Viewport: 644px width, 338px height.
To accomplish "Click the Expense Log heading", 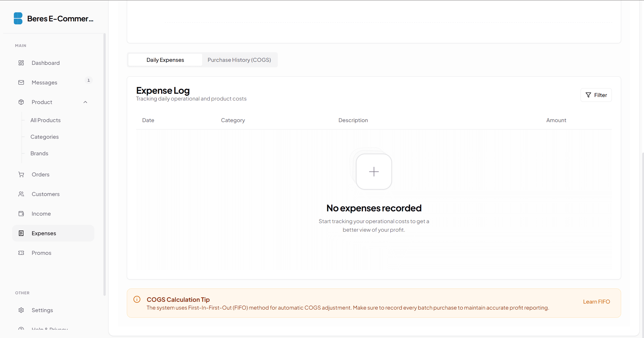I will coord(163,90).
